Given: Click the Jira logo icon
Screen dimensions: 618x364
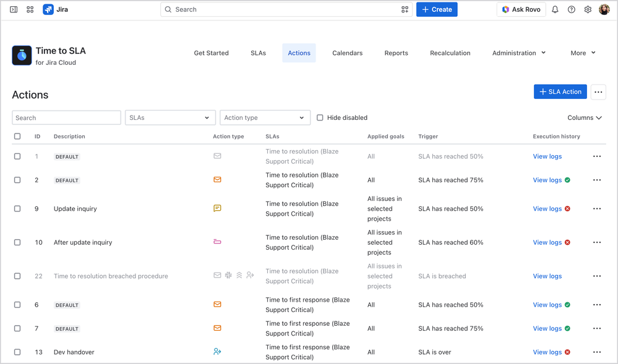Looking at the screenshot, I should point(48,9).
